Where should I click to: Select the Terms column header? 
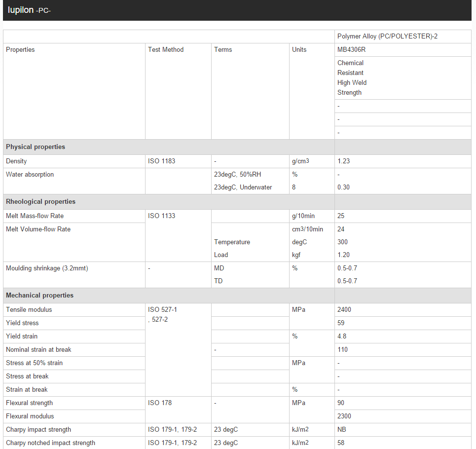click(223, 50)
